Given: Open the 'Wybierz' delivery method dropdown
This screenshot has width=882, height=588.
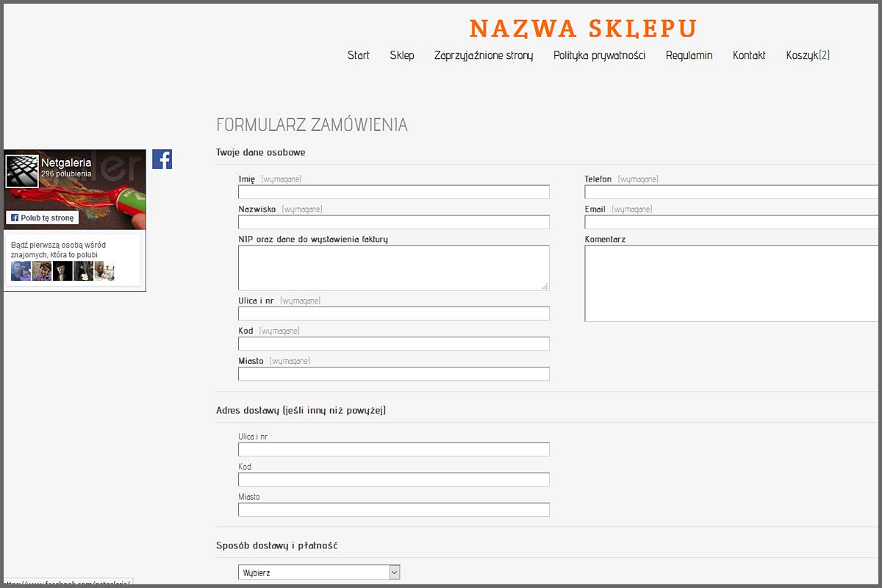Looking at the screenshot, I should tap(319, 573).
